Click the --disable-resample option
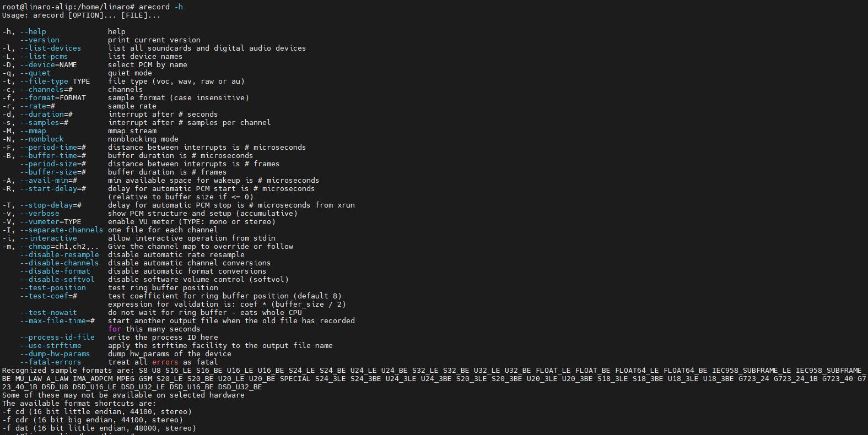 point(60,255)
